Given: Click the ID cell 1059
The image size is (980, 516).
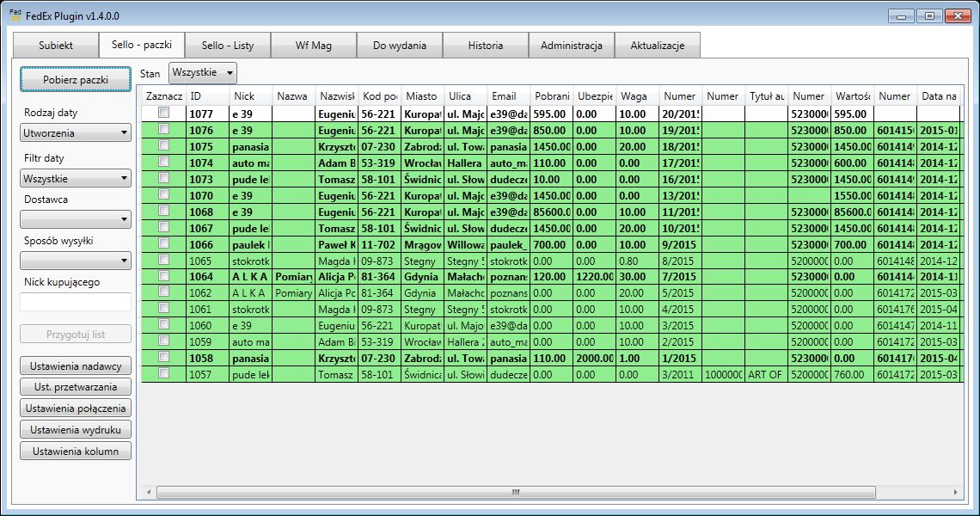Looking at the screenshot, I should 207,341.
